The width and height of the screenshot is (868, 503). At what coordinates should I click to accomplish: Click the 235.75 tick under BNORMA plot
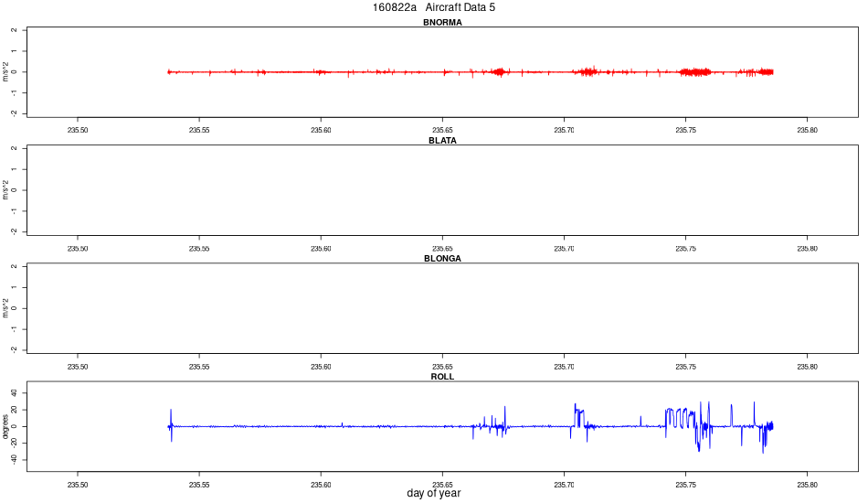(x=685, y=130)
